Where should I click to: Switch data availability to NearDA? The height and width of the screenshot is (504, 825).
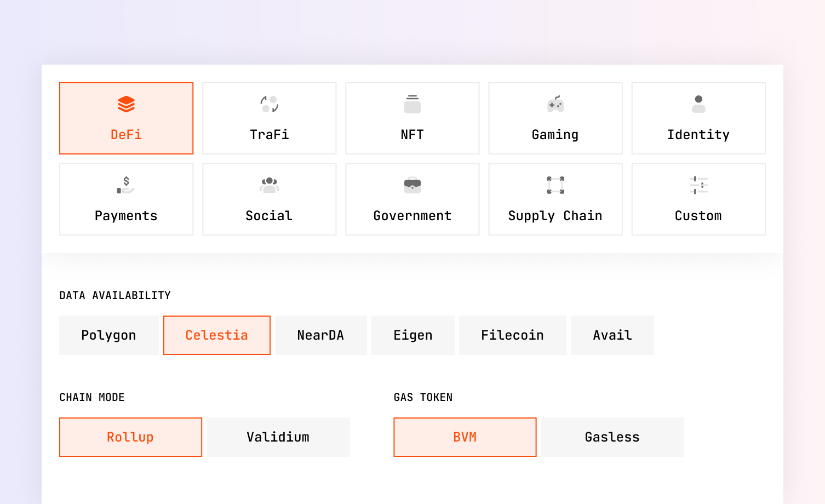click(x=320, y=335)
